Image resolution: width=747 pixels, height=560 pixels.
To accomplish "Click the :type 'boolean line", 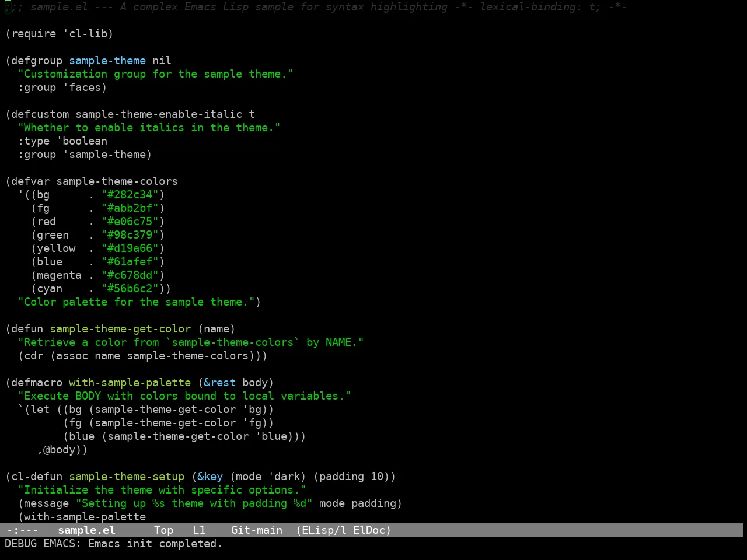I will coord(62,141).
